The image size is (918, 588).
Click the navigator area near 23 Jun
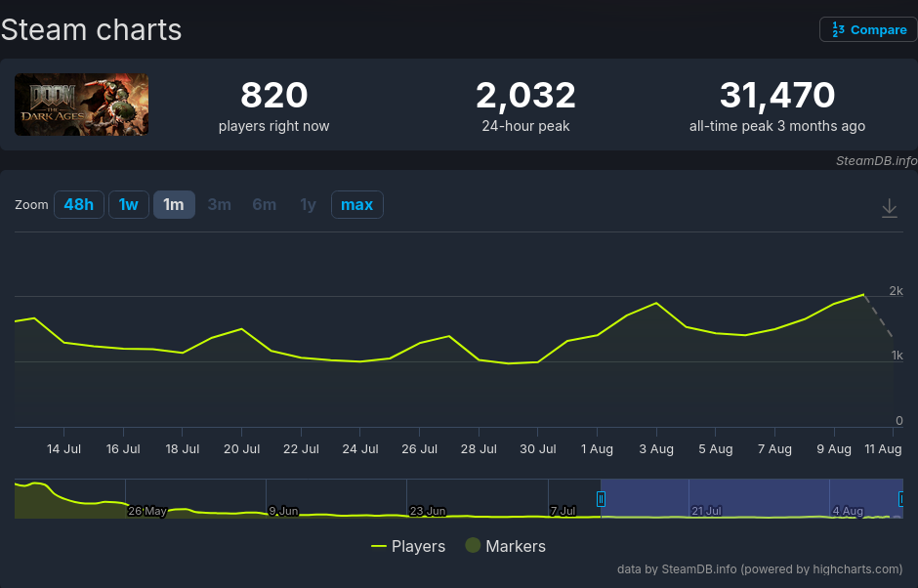[x=428, y=511]
